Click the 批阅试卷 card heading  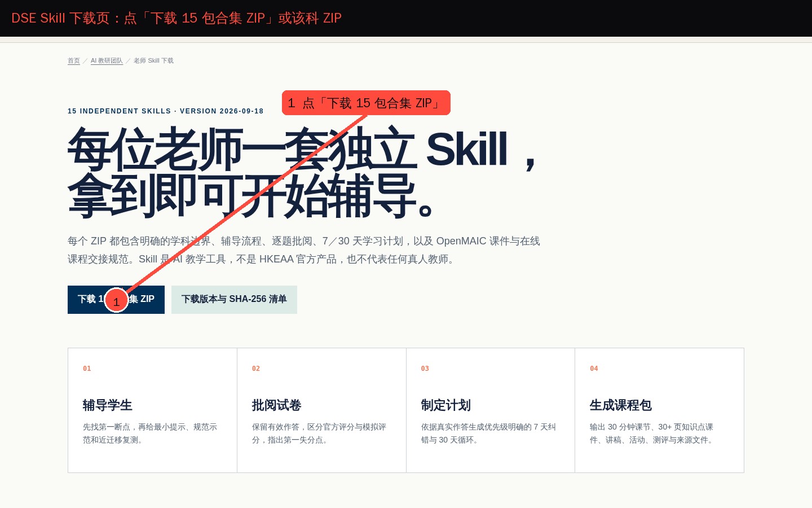pyautogui.click(x=277, y=405)
